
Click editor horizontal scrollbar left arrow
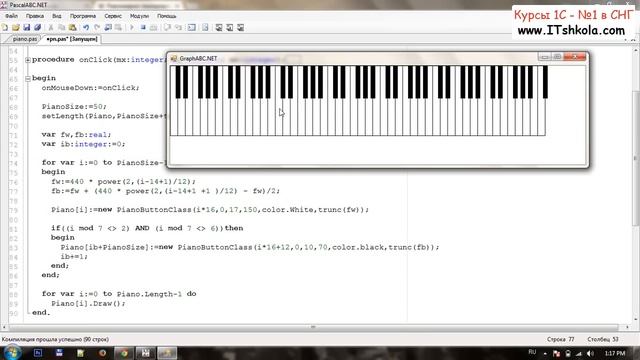4,327
